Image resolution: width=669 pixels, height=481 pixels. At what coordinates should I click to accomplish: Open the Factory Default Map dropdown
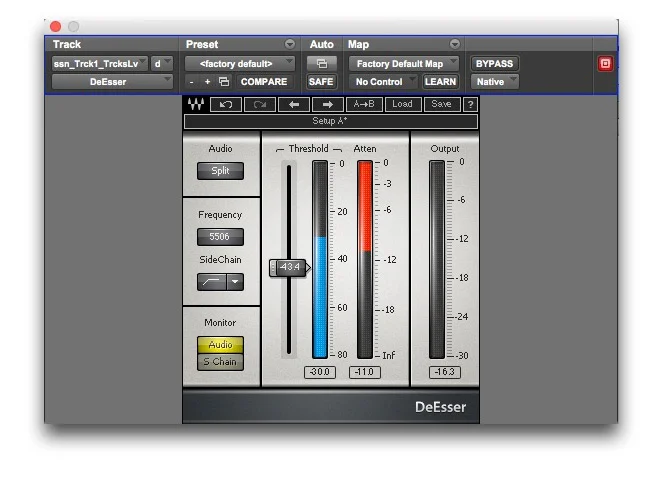404,64
